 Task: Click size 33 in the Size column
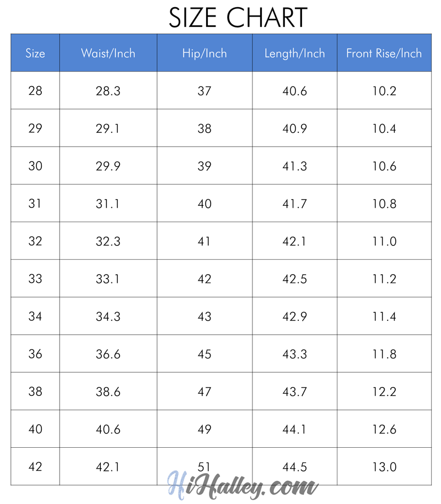[x=35, y=278]
